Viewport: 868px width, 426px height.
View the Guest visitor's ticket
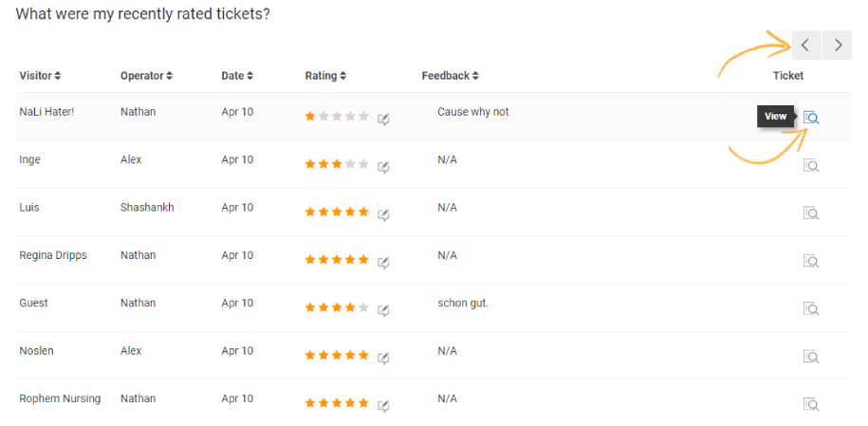811,308
